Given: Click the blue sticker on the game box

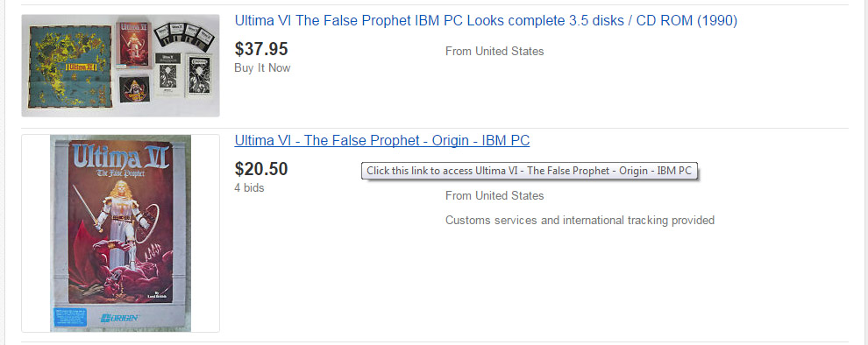Looking at the screenshot, I should (68, 317).
